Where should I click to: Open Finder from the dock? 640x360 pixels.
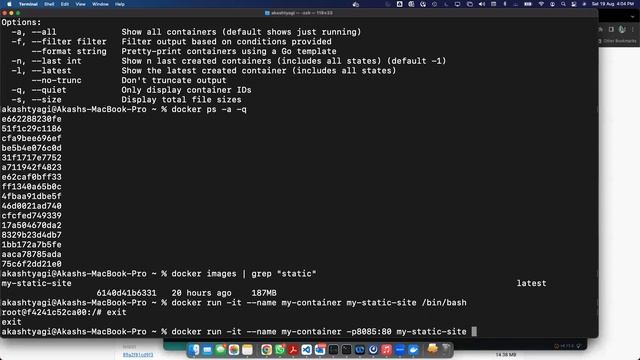(194, 350)
